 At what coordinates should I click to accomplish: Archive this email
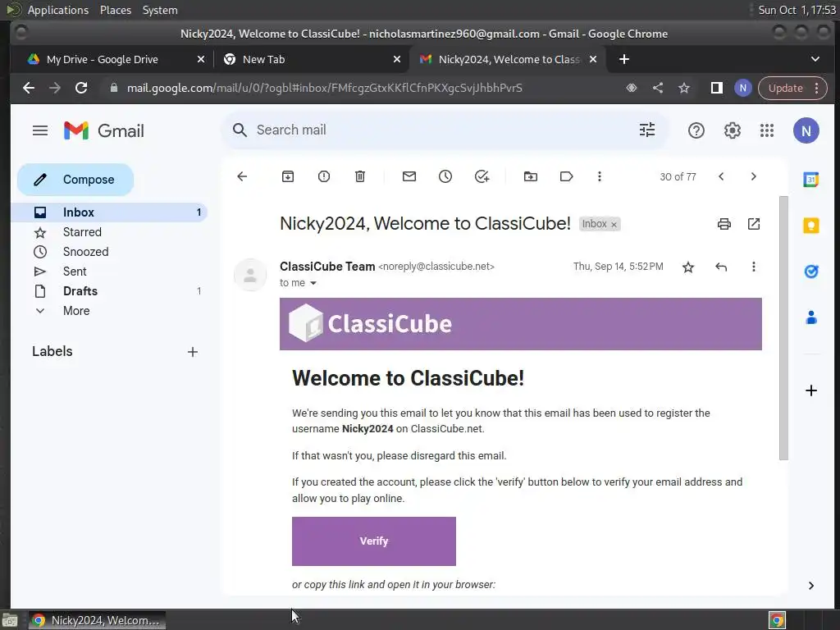click(288, 176)
